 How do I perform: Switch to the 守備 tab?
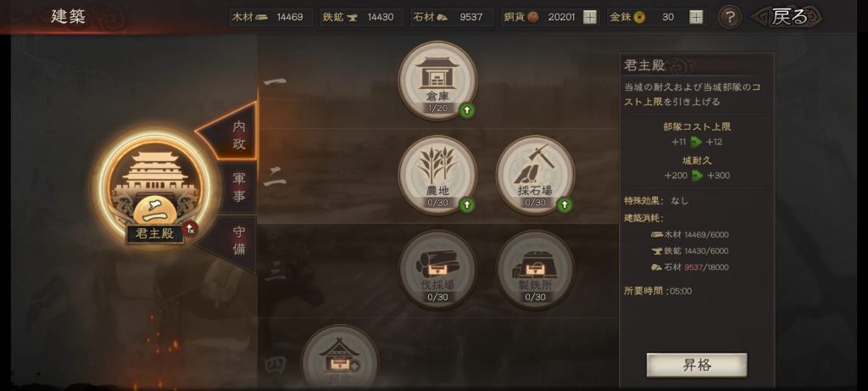(239, 242)
